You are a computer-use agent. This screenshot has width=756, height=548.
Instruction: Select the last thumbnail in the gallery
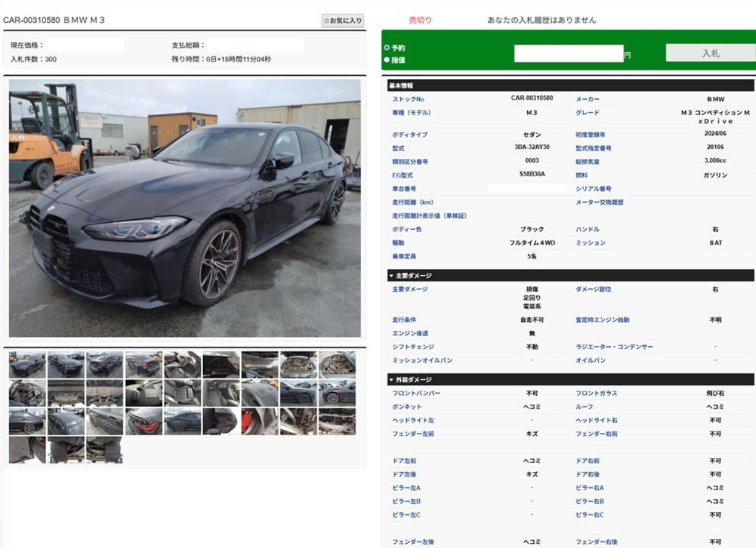click(105, 449)
